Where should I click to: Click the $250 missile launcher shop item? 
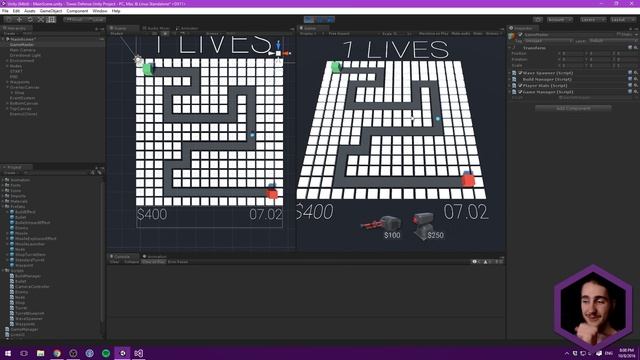coord(427,226)
